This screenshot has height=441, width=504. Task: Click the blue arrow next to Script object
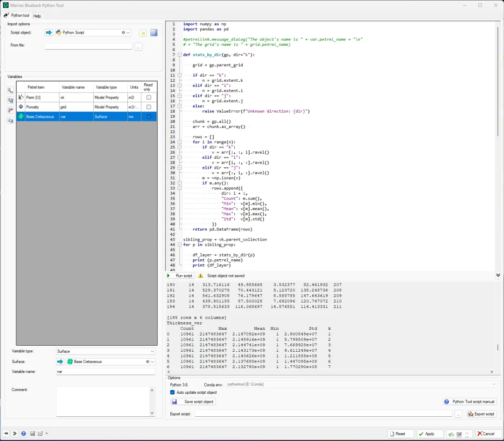point(49,33)
